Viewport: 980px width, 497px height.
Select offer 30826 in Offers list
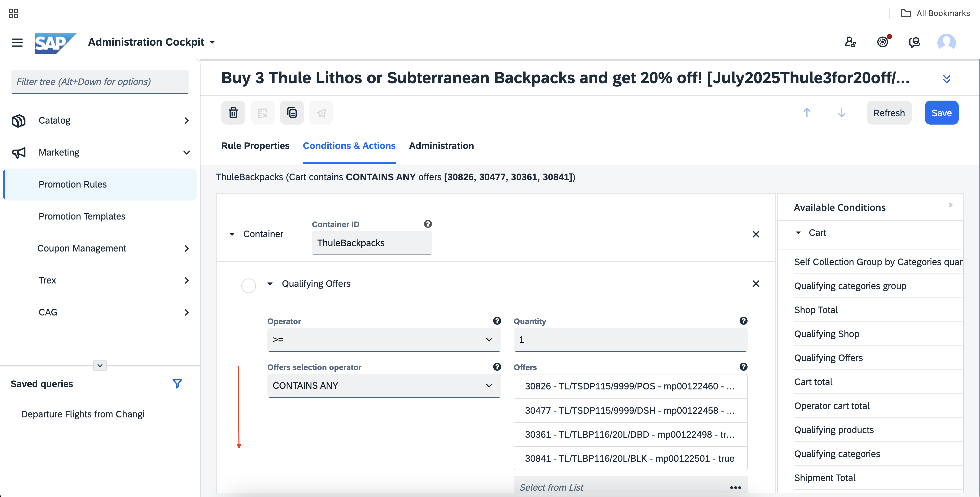[630, 386]
